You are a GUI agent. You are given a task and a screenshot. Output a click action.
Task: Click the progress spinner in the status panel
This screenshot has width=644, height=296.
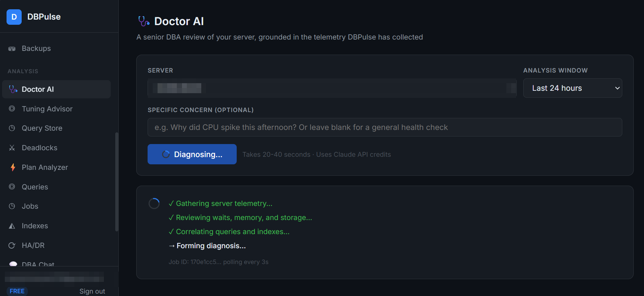154,204
